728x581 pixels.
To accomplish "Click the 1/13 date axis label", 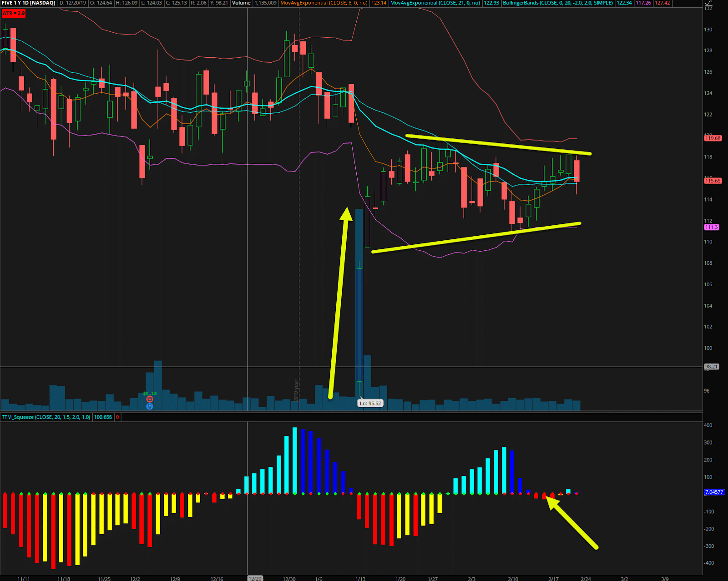I will [360, 579].
